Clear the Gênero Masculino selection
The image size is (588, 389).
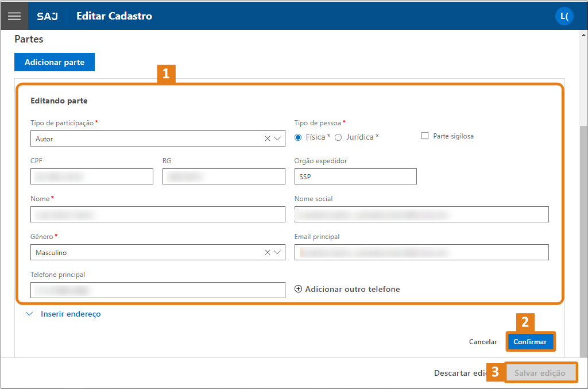click(268, 252)
